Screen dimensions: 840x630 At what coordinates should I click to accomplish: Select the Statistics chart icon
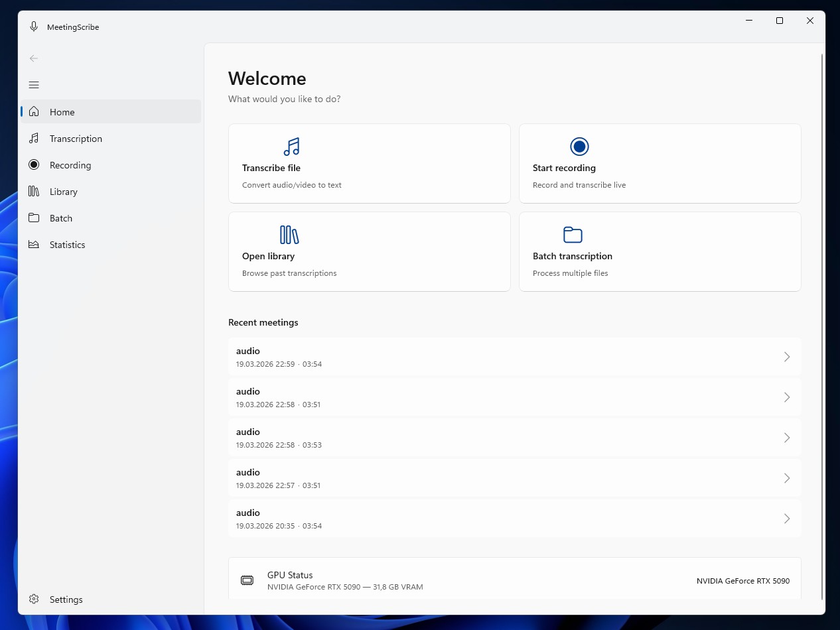tap(33, 244)
